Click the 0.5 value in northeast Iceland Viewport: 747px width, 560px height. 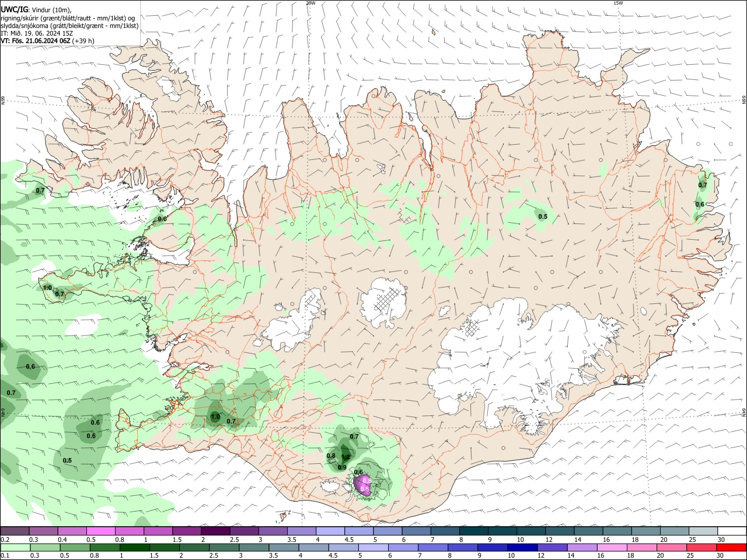pos(543,216)
